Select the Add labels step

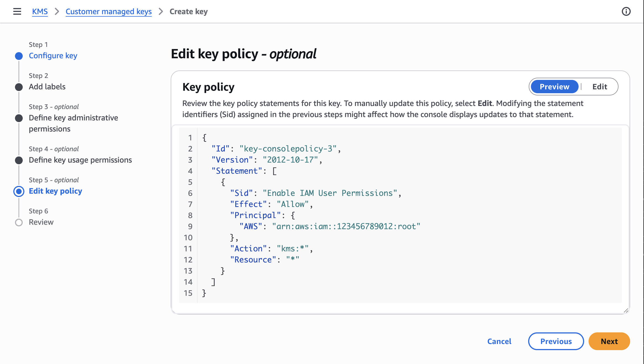[x=47, y=87]
